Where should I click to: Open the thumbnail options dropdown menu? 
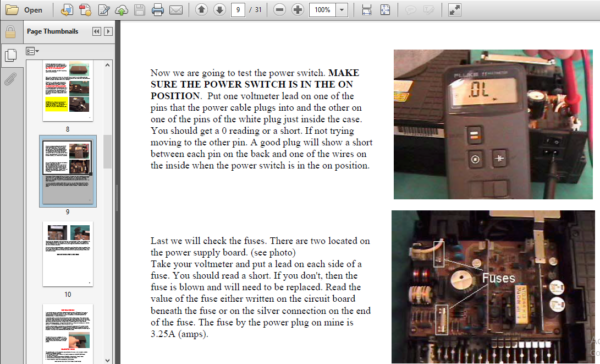coord(32,51)
